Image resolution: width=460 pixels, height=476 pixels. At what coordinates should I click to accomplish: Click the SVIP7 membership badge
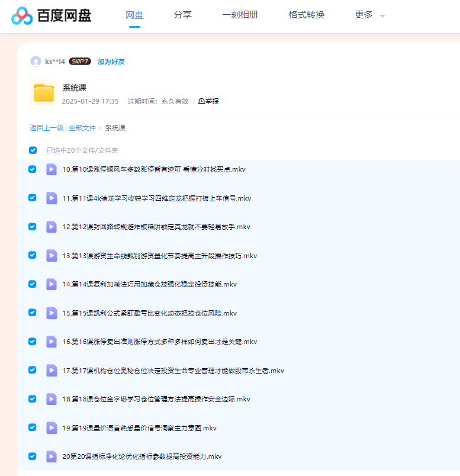80,62
